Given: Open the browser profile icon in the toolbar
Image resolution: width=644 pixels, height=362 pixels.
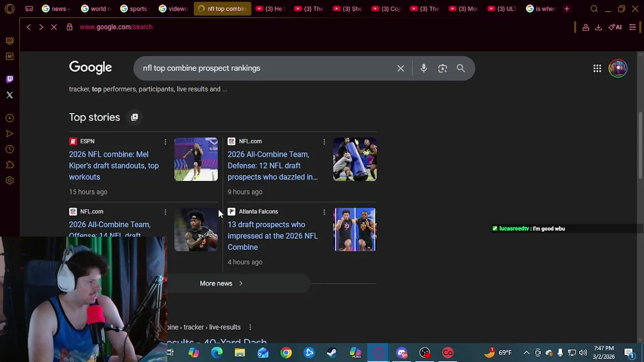Looking at the screenshot, I should click(x=586, y=27).
